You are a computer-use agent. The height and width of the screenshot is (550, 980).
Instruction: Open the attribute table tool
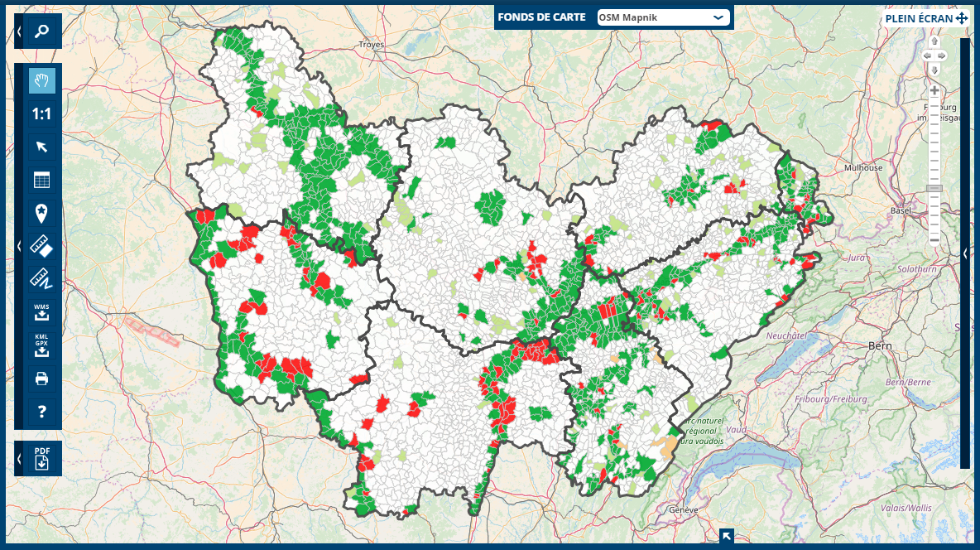42,181
